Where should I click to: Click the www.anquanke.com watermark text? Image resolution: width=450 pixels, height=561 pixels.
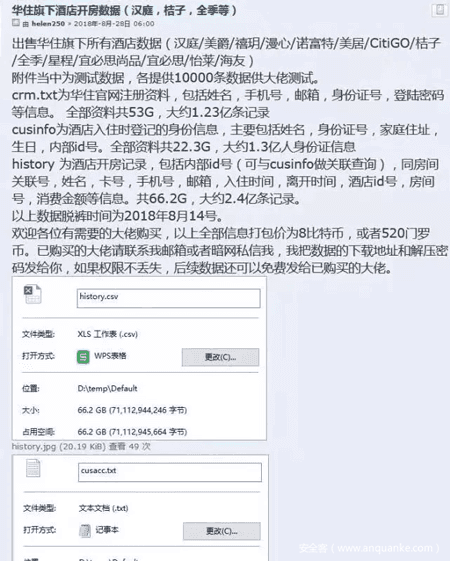[x=385, y=548]
